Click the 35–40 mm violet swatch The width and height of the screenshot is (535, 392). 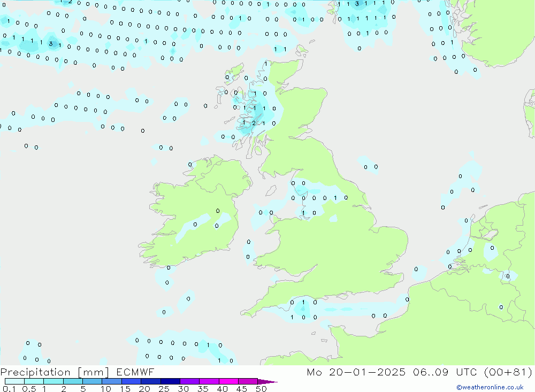click(209, 381)
